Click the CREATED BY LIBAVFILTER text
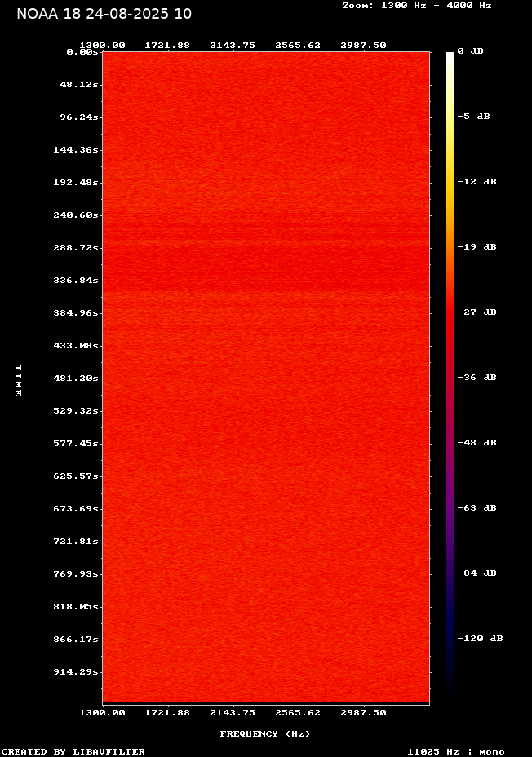The image size is (532, 757). pyautogui.click(x=73, y=751)
